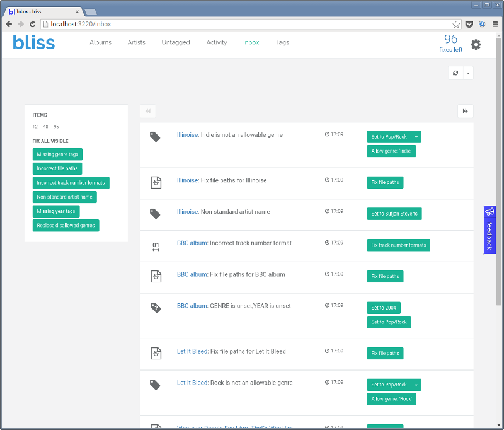
Task: Click file path icon for Illinoise row
Action: [x=156, y=182]
